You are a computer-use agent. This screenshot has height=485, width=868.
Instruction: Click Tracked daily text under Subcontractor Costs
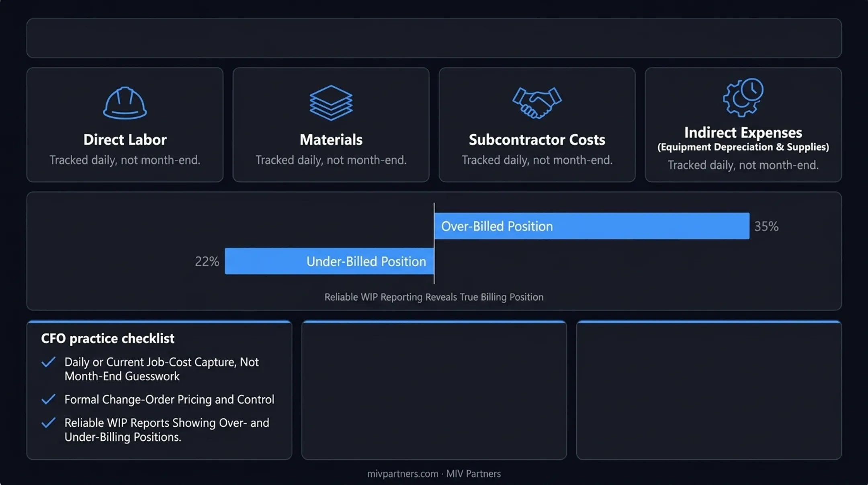[x=537, y=160]
